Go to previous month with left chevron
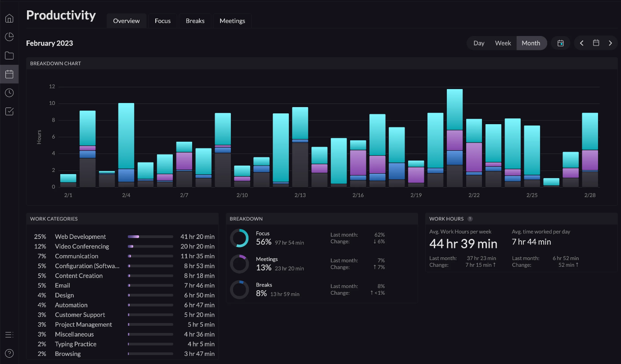The width and height of the screenshot is (621, 364). [581, 43]
